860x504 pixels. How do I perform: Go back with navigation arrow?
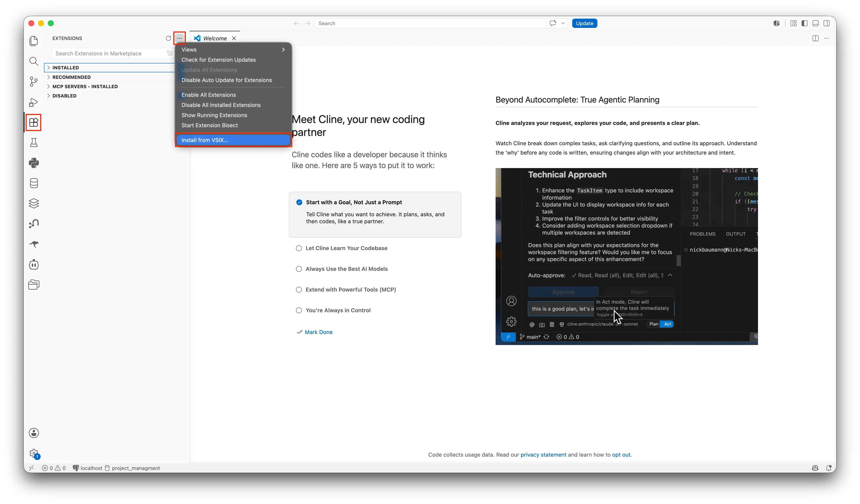pyautogui.click(x=296, y=23)
